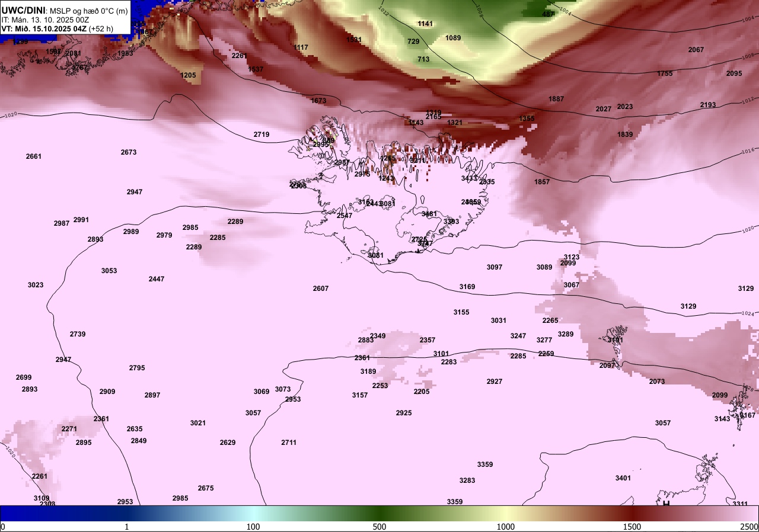759x532 pixels.
Task: Click the height value 1673
Action: [x=318, y=101]
